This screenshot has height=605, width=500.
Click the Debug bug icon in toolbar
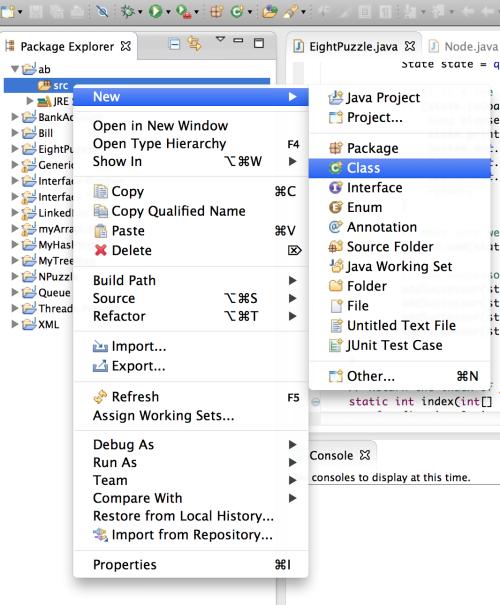coord(127,12)
